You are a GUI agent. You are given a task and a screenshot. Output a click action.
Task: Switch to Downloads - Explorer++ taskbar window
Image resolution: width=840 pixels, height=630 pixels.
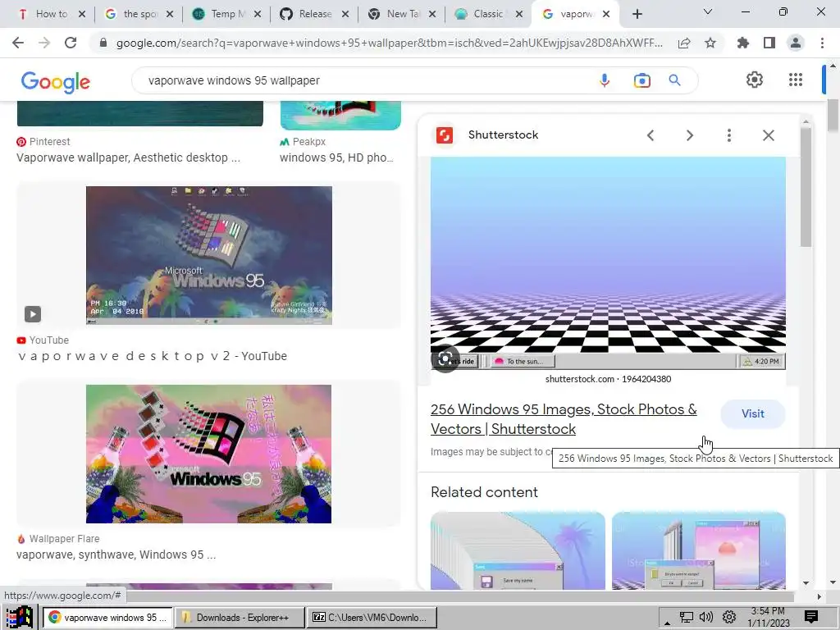tap(240, 618)
